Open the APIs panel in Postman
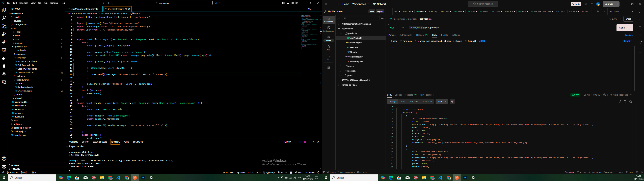The image size is (644, 181). 329,47
